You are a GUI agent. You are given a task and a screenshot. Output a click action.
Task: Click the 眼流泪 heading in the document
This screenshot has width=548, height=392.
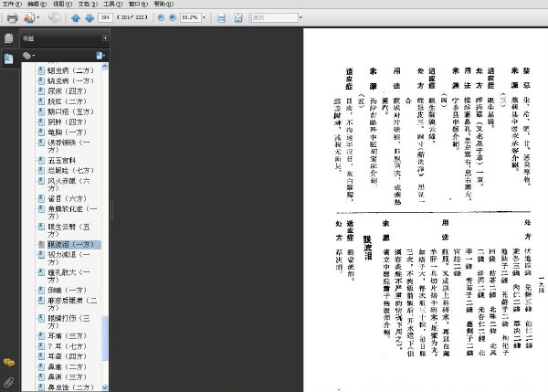tap(367, 248)
